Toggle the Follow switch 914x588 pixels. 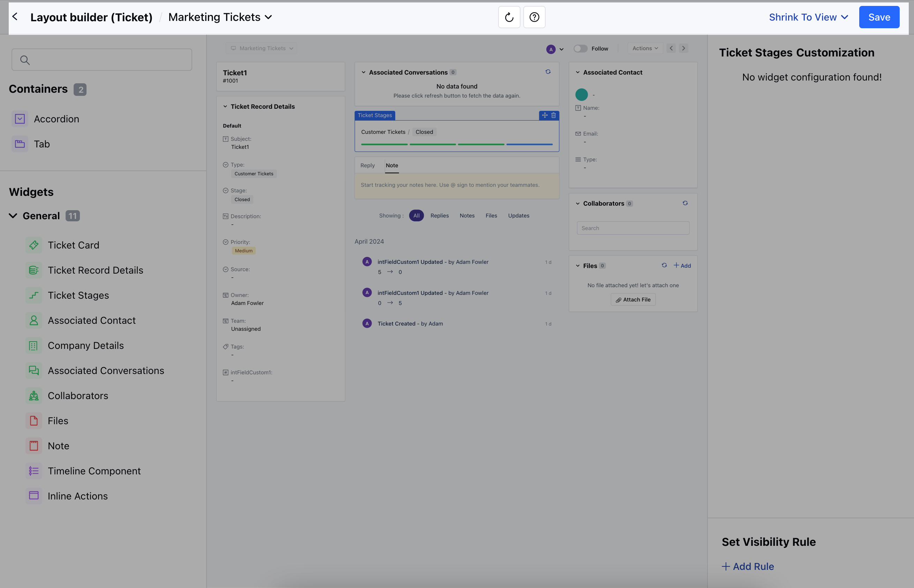coord(580,48)
